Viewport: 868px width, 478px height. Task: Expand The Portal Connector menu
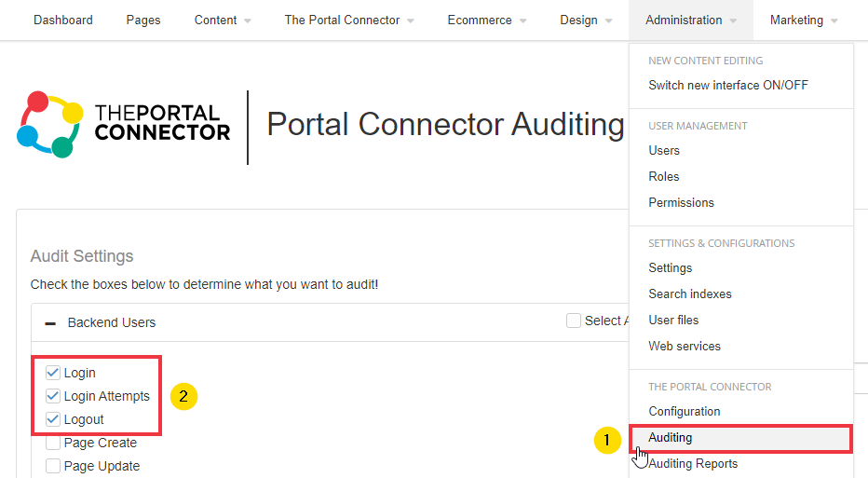(349, 20)
